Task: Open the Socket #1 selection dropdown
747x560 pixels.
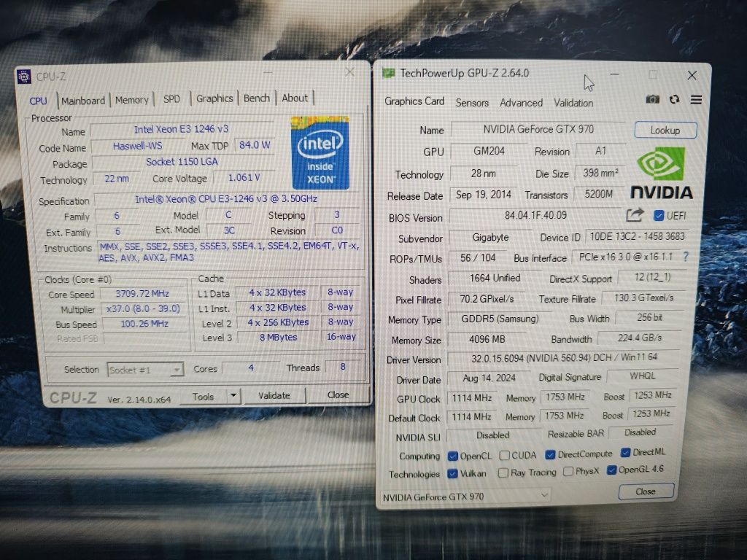Action: tap(145, 370)
